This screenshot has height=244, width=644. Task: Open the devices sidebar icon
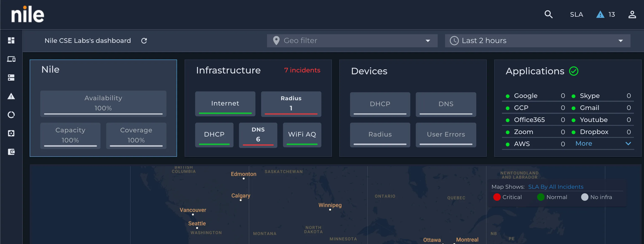(x=11, y=59)
